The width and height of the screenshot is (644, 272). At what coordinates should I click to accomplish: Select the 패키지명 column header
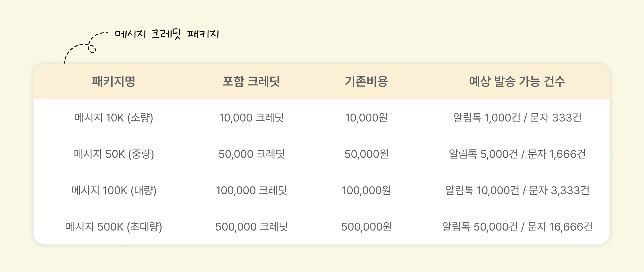[x=114, y=81]
